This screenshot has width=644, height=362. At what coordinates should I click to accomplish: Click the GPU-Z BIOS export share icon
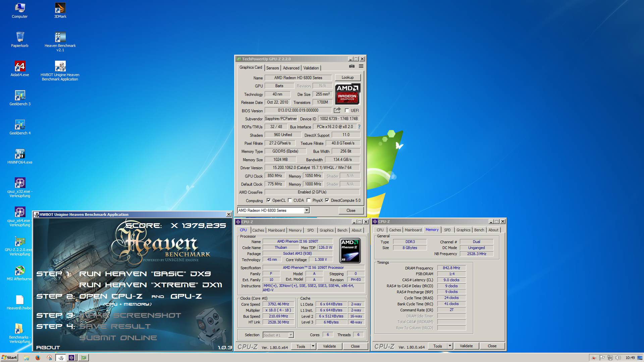point(337,110)
